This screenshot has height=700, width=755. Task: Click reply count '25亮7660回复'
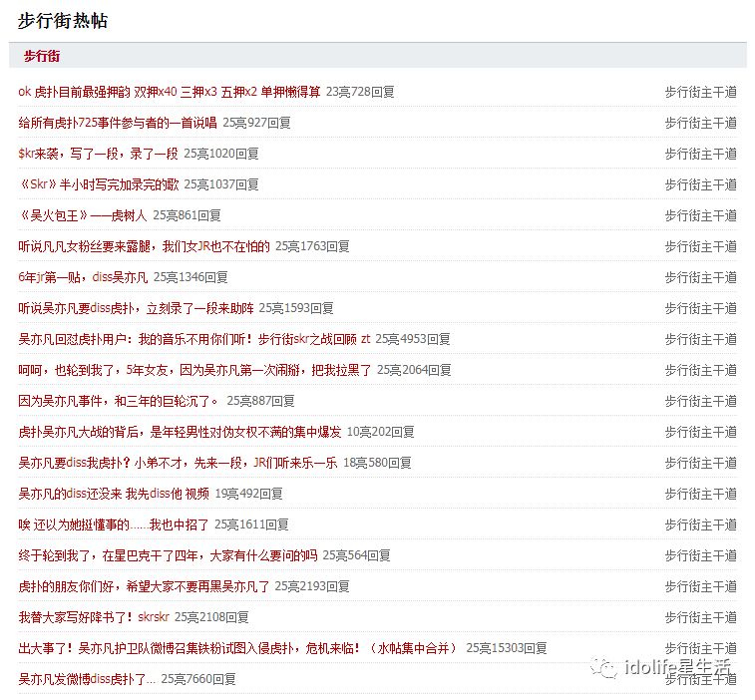[198, 679]
